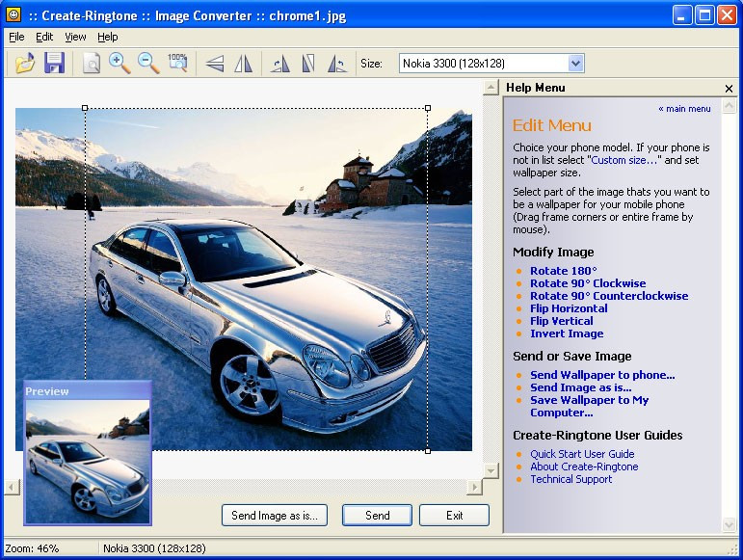This screenshot has width=743, height=560.
Task: Open the Invert Image help link
Action: pos(567,333)
